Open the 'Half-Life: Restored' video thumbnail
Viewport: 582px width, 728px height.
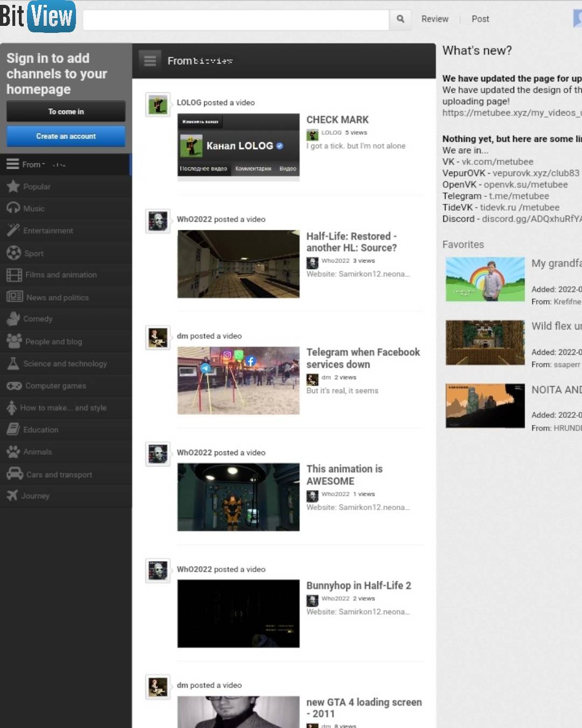238,264
